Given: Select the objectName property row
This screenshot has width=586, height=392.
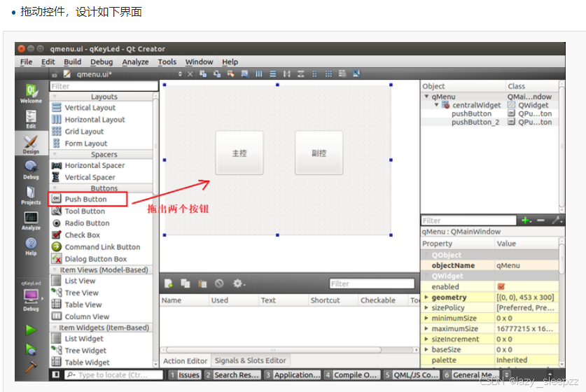Looking at the screenshot, I should pyautogui.click(x=489, y=265).
